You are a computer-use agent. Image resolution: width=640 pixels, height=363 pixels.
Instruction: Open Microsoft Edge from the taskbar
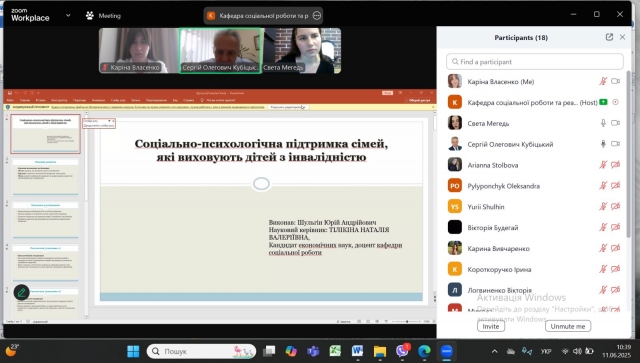pyautogui.click(x=424, y=351)
